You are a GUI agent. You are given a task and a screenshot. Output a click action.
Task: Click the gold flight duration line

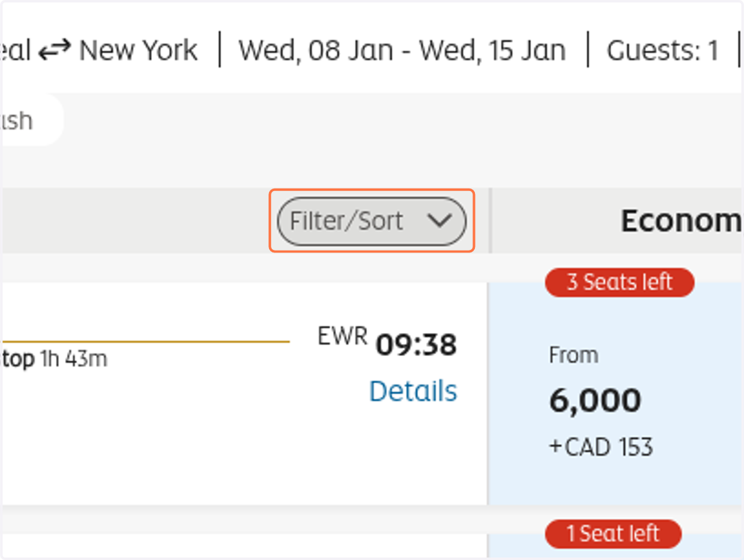click(x=146, y=342)
